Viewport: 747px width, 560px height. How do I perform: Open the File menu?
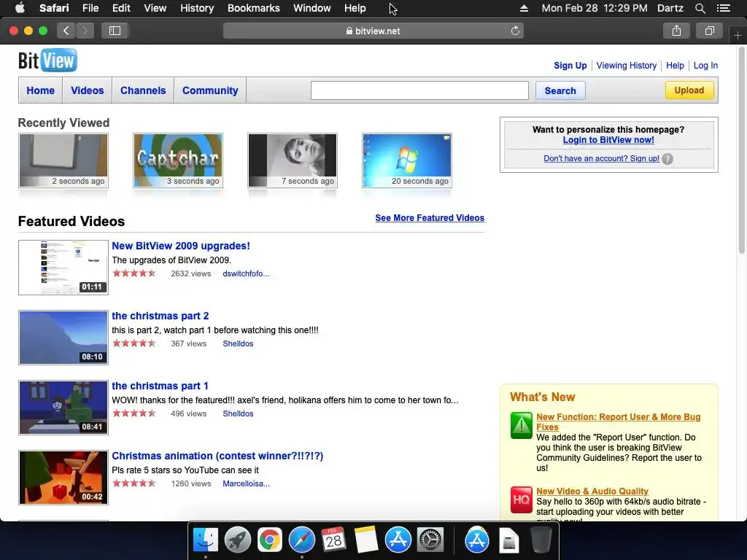click(x=90, y=8)
